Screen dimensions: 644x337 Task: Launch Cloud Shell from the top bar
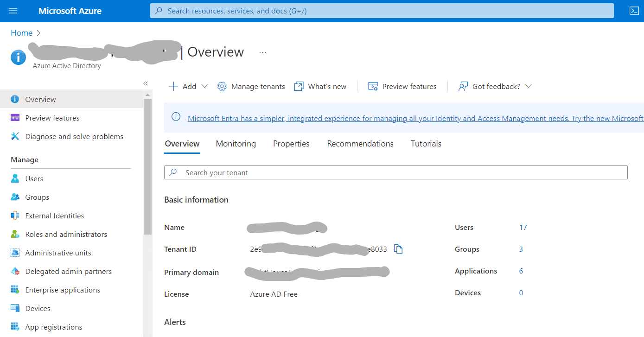click(634, 11)
